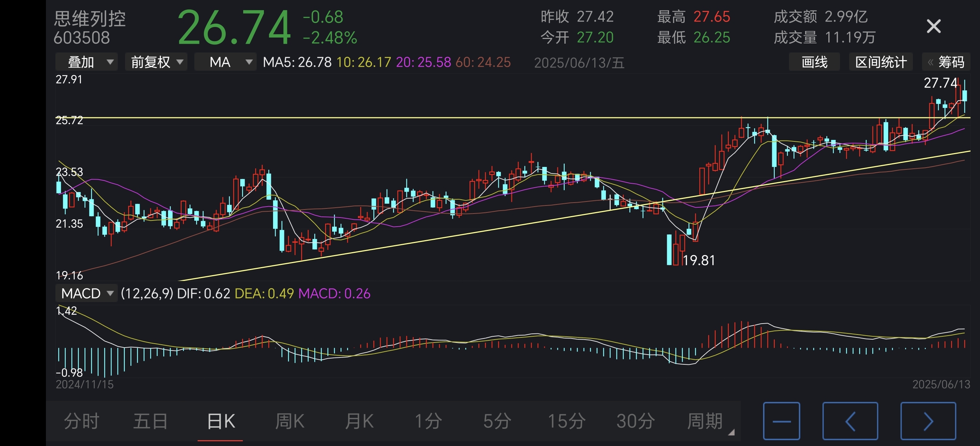Expand the 周期 period menu
The image size is (980, 446).
[709, 421]
